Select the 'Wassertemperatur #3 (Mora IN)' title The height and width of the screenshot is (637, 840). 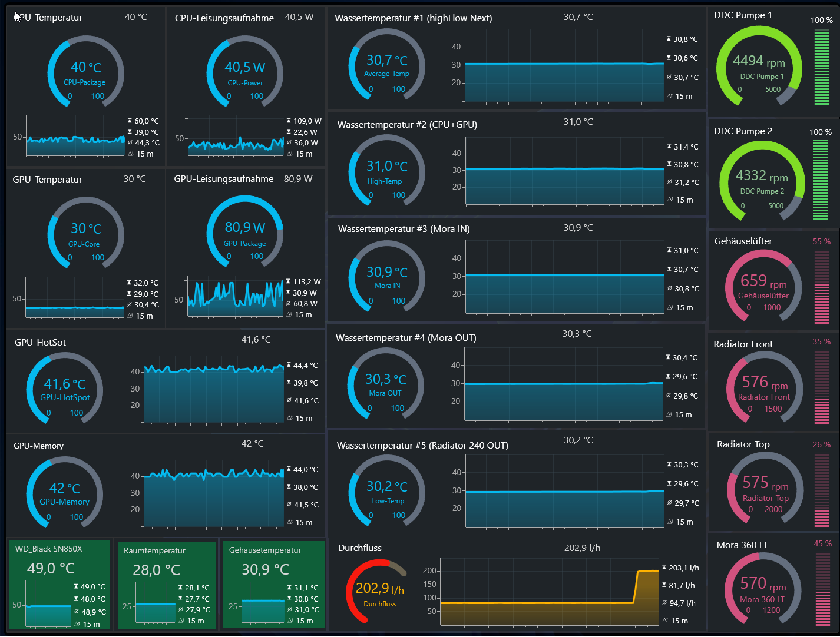pyautogui.click(x=404, y=229)
